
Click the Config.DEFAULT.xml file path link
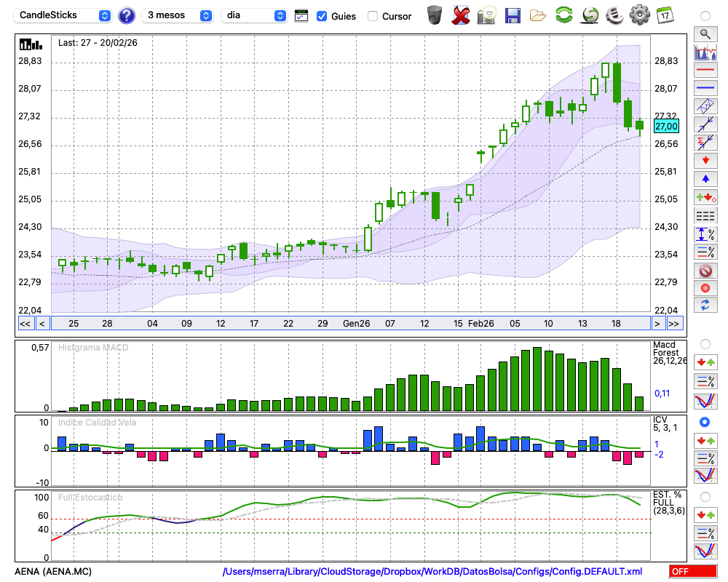point(432,572)
